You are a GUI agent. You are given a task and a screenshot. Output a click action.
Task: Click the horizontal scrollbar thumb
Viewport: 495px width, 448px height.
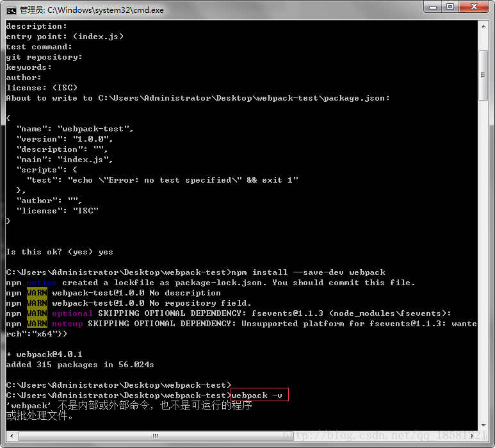[x=156, y=436]
